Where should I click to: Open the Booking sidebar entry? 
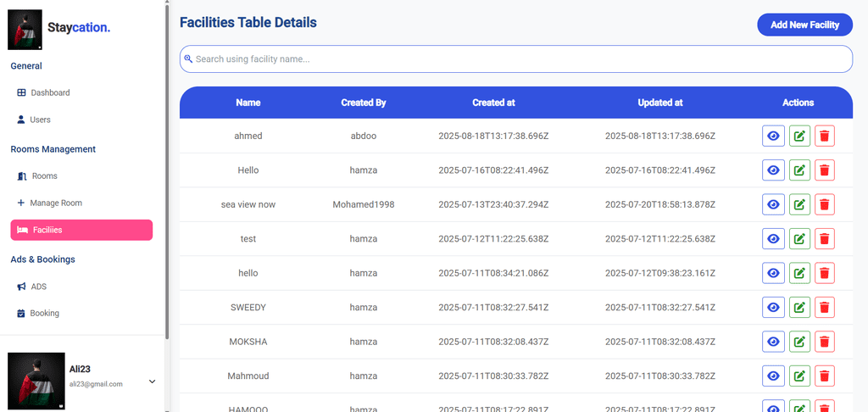[44, 314]
